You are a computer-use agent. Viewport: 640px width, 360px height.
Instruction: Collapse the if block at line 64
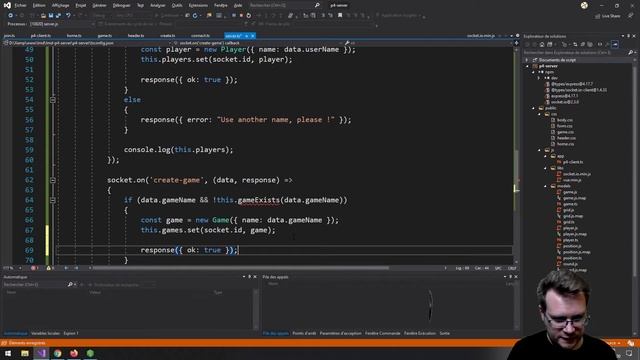click(53, 200)
